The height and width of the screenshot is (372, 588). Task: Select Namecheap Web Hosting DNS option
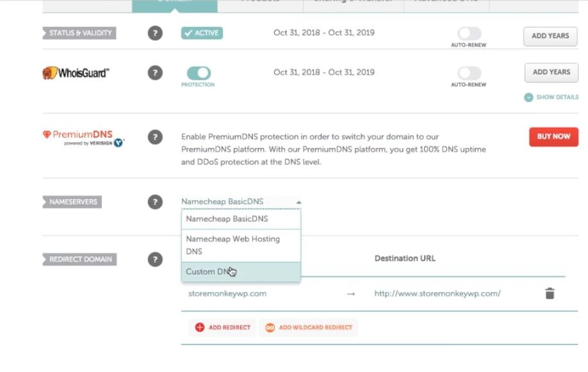coord(241,245)
